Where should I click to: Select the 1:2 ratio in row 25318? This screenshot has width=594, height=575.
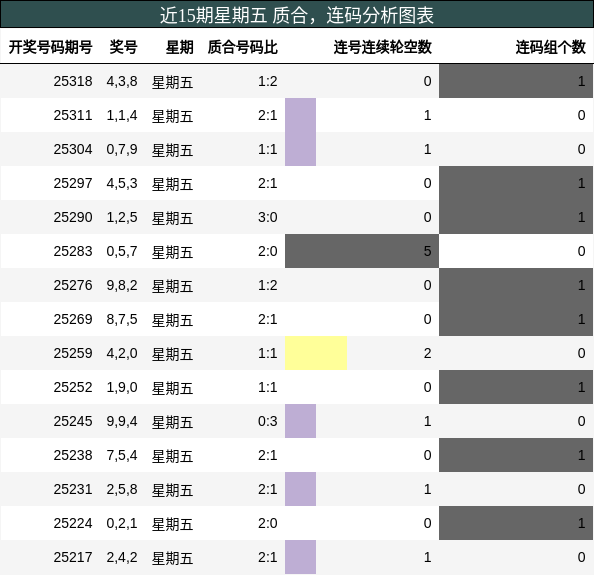[x=267, y=81]
